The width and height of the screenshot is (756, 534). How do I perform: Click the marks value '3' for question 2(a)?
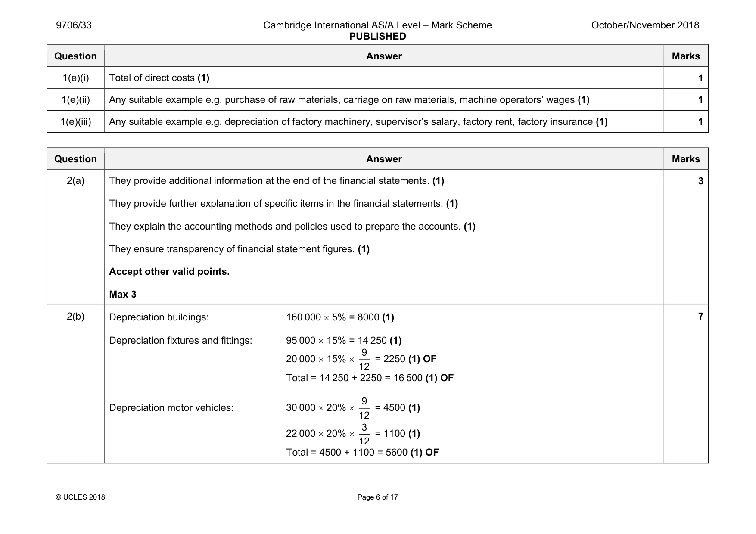point(700,181)
